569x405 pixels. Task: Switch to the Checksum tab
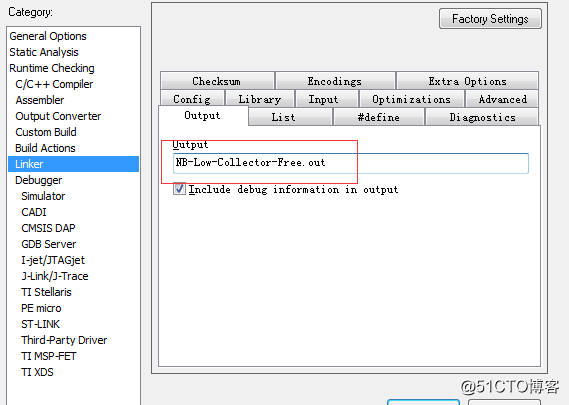[x=217, y=81]
